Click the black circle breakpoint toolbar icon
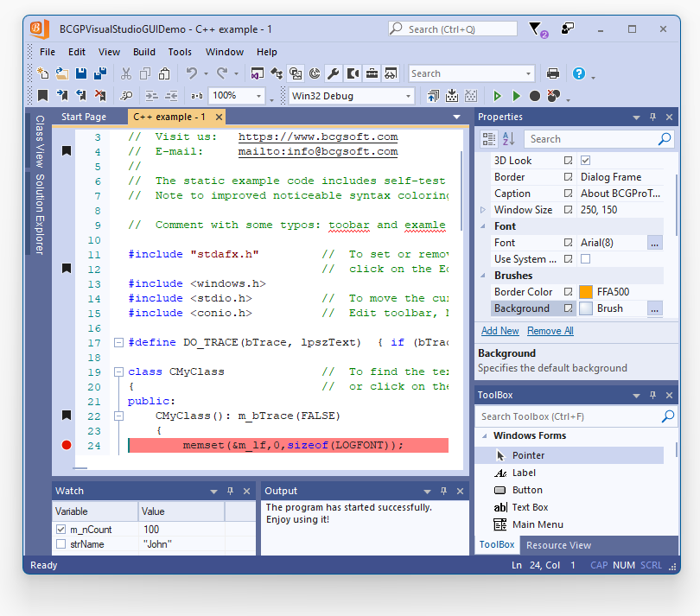 (x=535, y=96)
